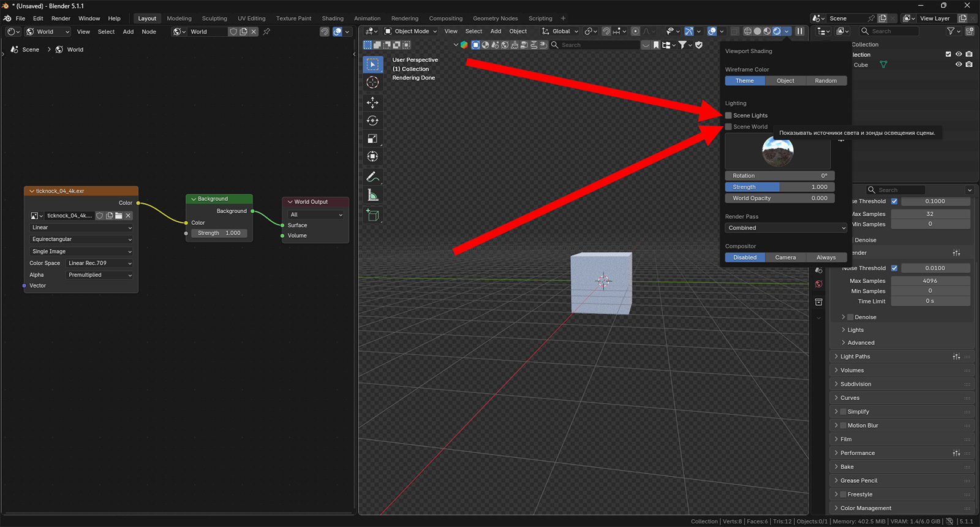Adjust the HDRI Strength slider
The height and width of the screenshot is (527, 980).
coord(780,187)
